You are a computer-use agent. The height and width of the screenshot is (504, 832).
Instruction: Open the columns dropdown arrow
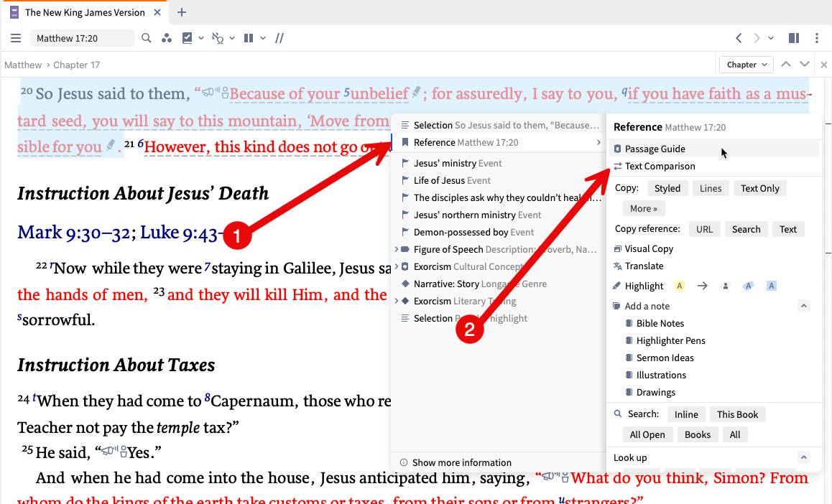click(x=263, y=38)
